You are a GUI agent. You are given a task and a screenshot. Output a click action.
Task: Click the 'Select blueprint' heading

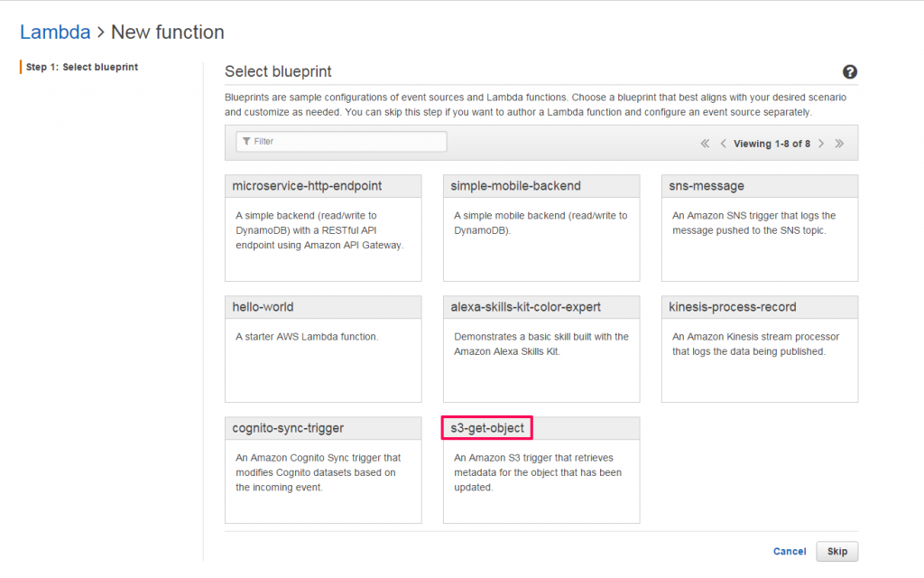[x=278, y=71]
